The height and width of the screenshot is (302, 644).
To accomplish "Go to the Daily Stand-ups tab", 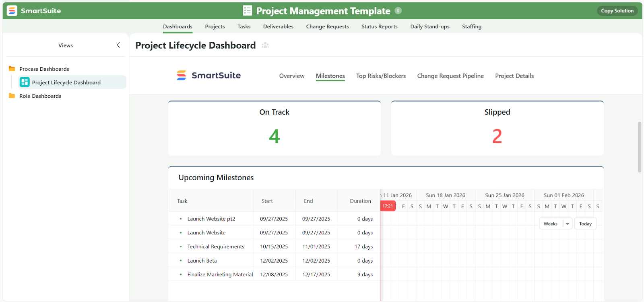I will [430, 27].
